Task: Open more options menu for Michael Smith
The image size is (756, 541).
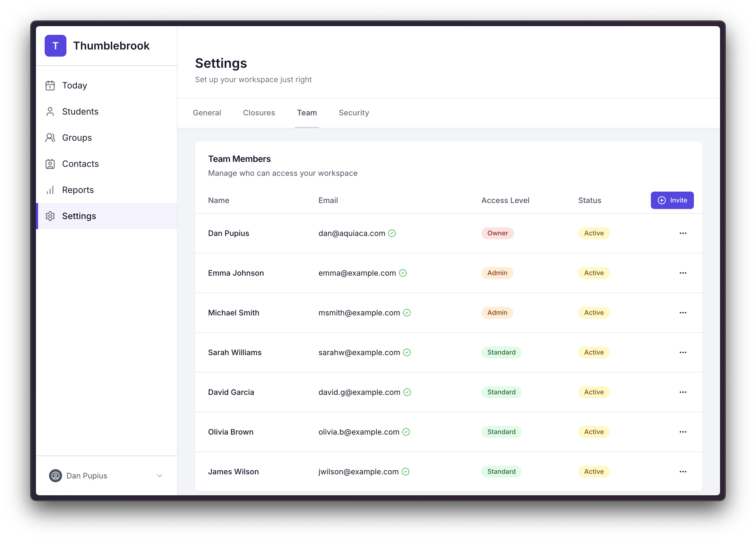Action: pyautogui.click(x=683, y=312)
